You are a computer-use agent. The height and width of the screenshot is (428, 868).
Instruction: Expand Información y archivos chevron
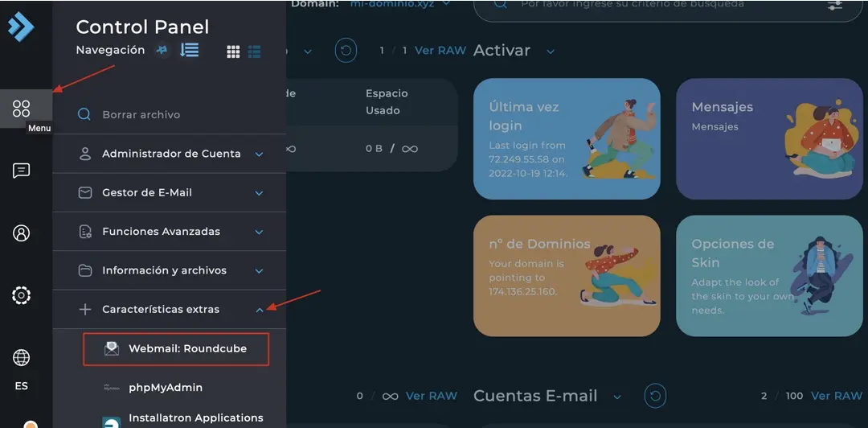(x=259, y=271)
